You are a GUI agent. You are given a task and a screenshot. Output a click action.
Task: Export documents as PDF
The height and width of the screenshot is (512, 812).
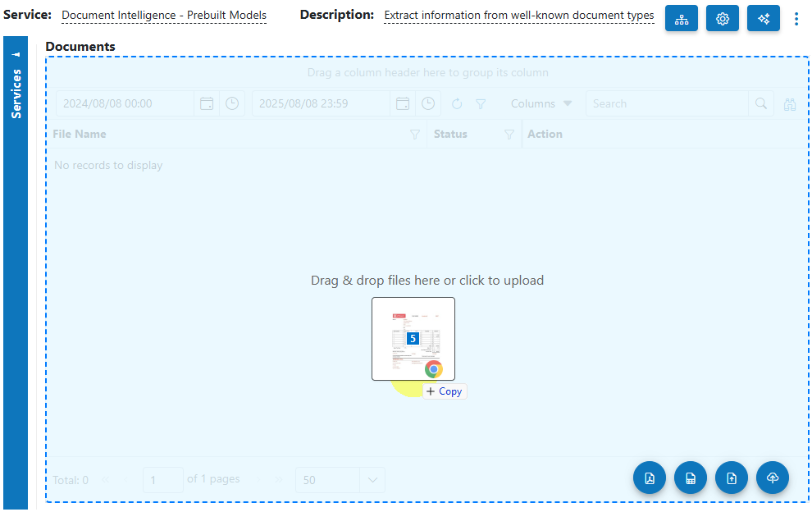click(650, 478)
